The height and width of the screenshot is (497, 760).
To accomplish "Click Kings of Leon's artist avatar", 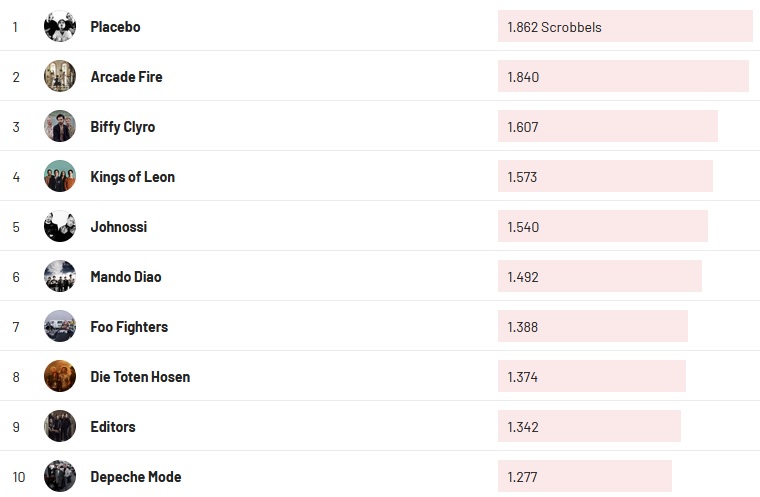I will coord(60,177).
